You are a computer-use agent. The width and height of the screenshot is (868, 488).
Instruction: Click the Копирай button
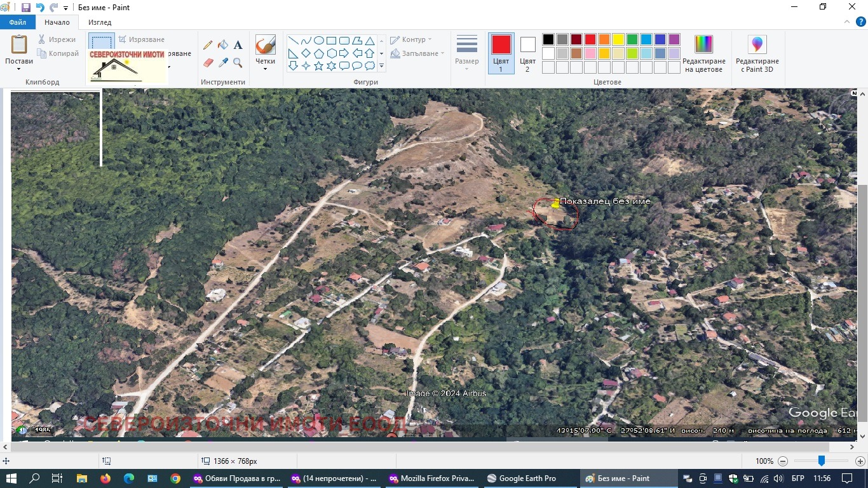[x=58, y=53]
